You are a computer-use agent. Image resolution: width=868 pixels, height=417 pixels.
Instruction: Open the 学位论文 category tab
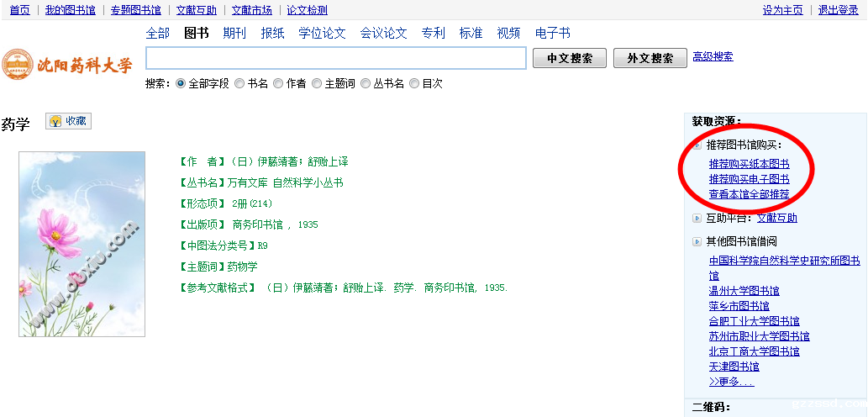pos(322,34)
